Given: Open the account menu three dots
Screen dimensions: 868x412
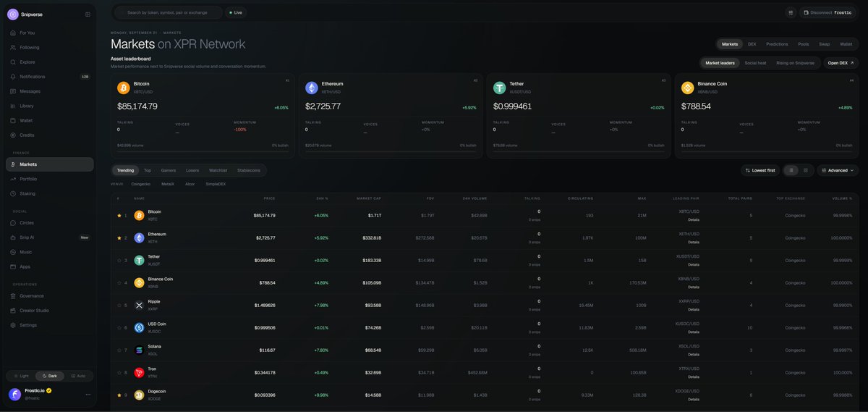Looking at the screenshot, I should [88, 395].
